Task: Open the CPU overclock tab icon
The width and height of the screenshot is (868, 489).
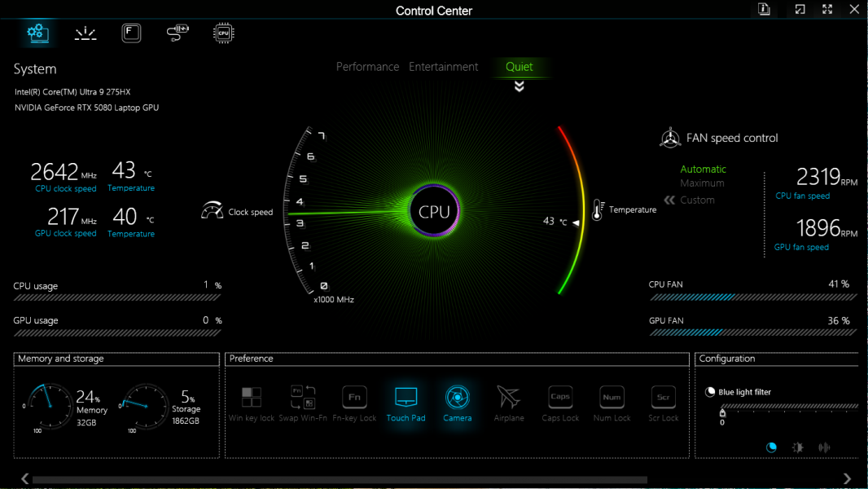Action: coord(223,33)
